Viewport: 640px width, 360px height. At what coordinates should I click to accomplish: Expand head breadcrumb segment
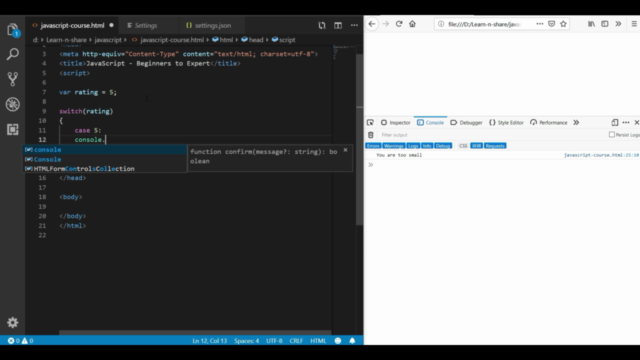[x=252, y=40]
